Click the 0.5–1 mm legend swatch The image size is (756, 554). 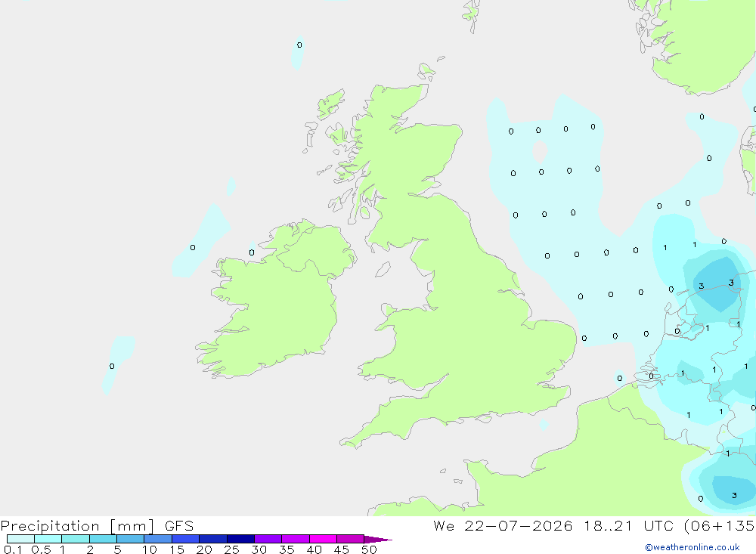tap(48, 539)
